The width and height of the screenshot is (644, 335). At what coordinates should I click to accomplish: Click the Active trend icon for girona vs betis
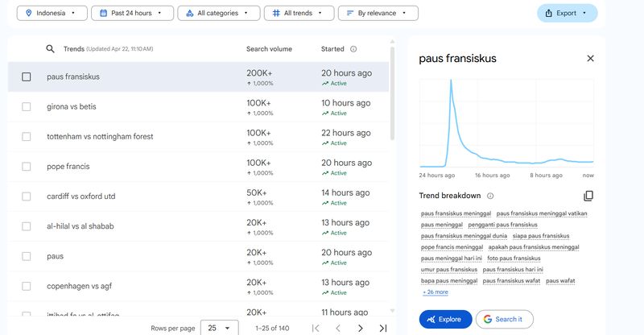[325, 114]
